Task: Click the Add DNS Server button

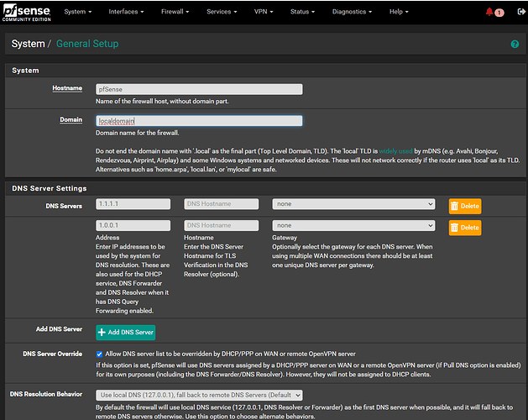Action: click(x=126, y=333)
